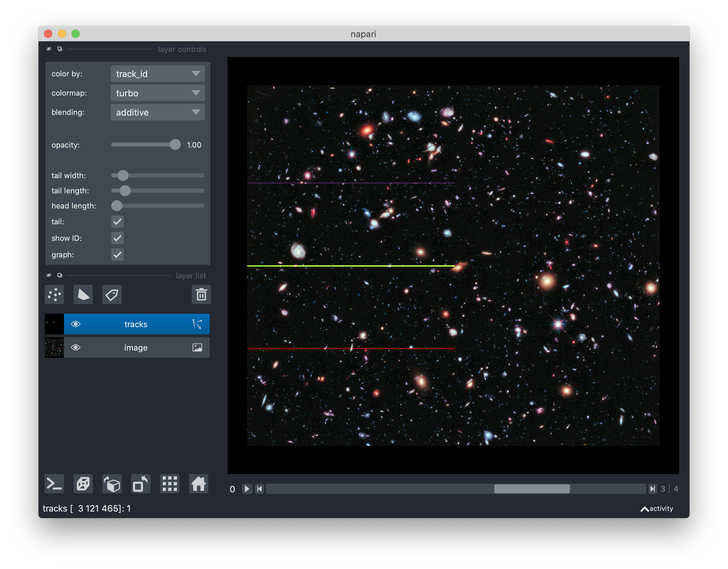Float the layer list panel
The height and width of the screenshot is (569, 728).
(x=60, y=275)
